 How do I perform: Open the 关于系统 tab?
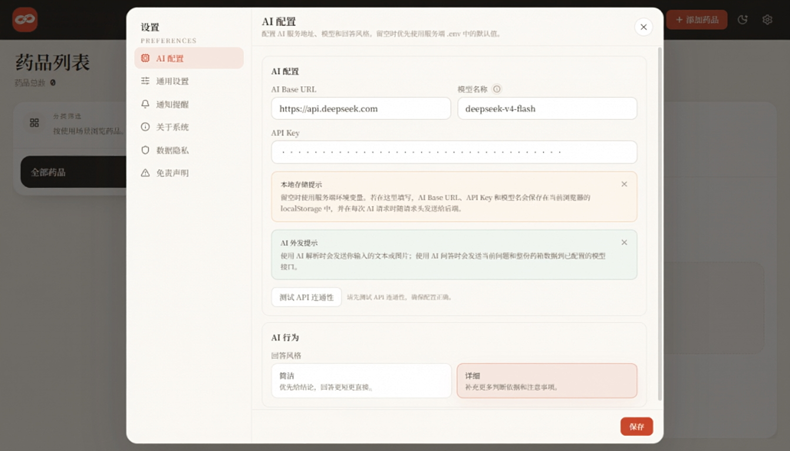(x=189, y=127)
